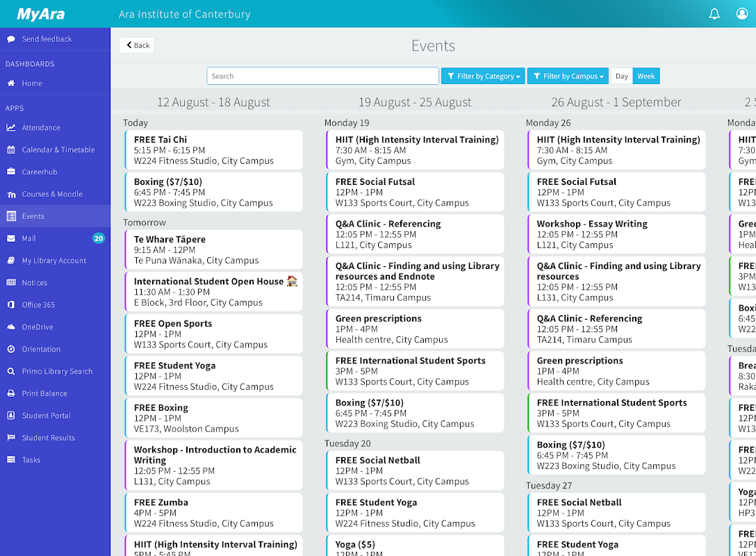Open FREE Boxing at Woolston Campus
The image size is (756, 556).
pos(213,418)
